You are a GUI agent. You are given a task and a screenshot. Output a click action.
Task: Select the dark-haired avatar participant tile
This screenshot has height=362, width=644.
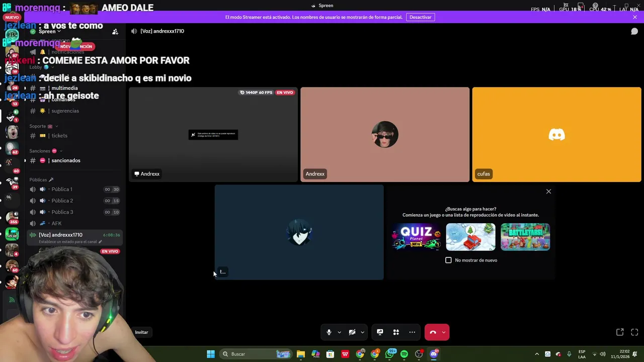(299, 232)
